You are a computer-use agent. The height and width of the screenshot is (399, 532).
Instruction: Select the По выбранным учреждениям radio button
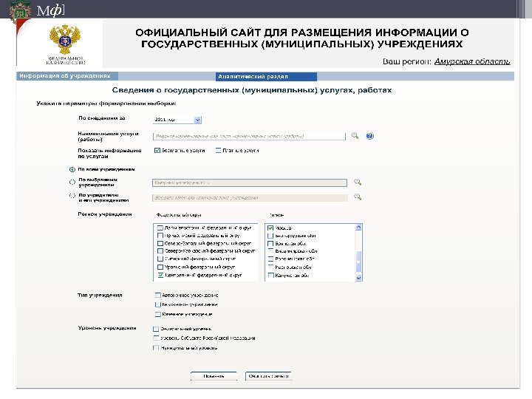point(72,183)
